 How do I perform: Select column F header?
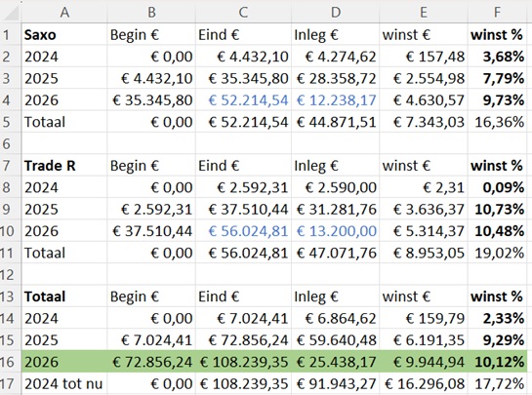pyautogui.click(x=497, y=13)
